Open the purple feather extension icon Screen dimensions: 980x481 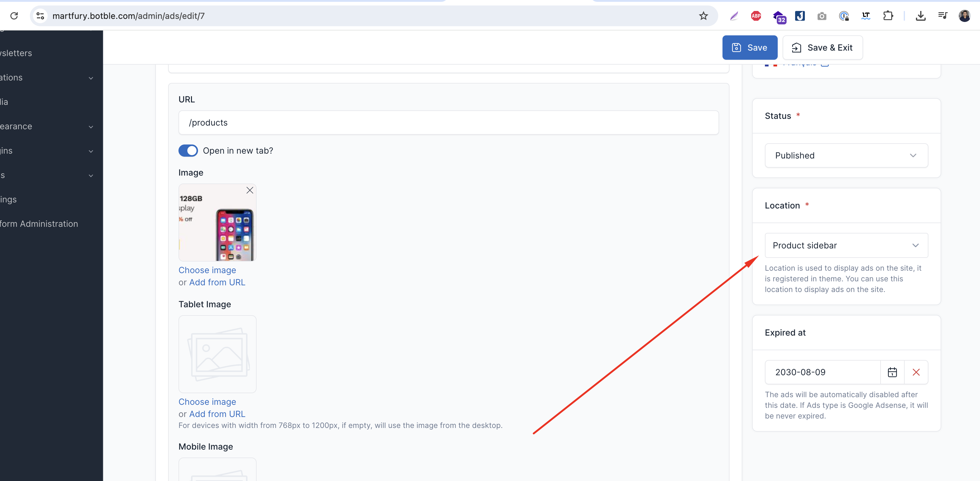coord(734,16)
